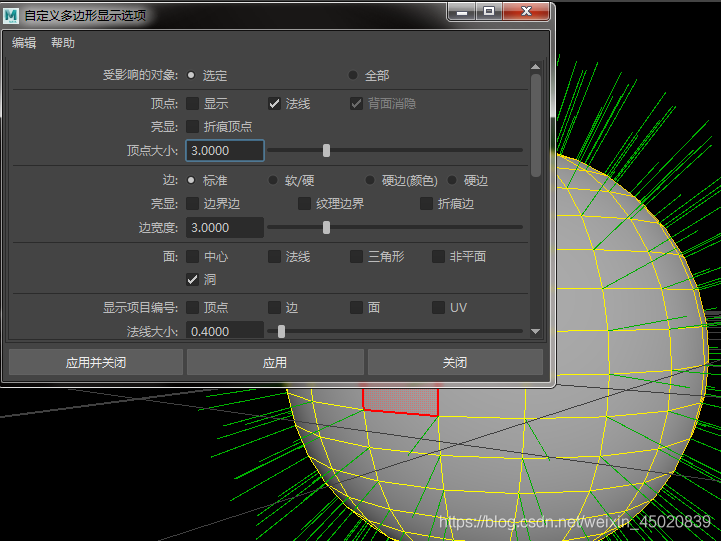The image size is (721, 541).
Task: Maximize the 自定义多边形显示选项 window
Action: [489, 11]
